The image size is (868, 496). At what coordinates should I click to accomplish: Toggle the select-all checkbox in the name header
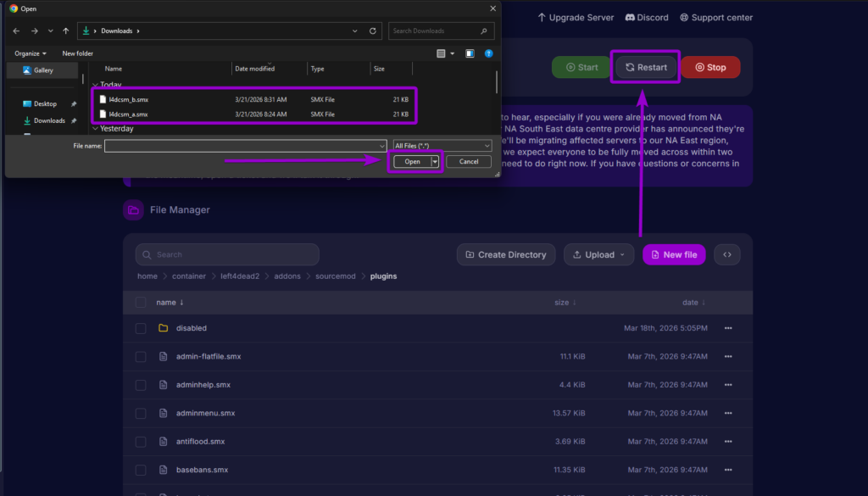(141, 302)
